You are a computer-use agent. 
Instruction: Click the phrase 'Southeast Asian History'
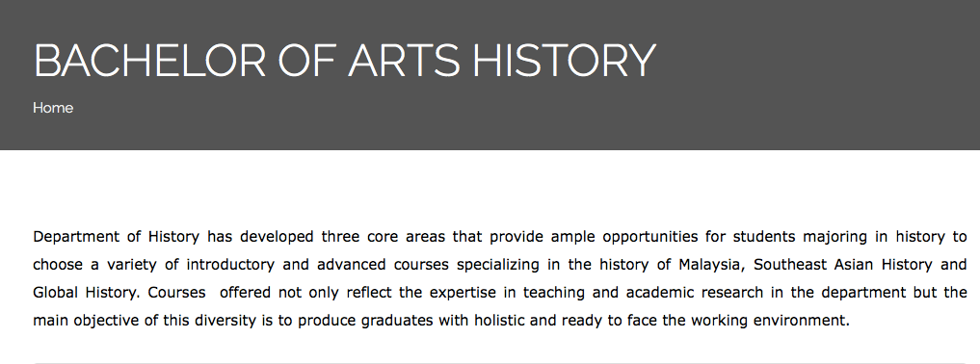point(842,265)
